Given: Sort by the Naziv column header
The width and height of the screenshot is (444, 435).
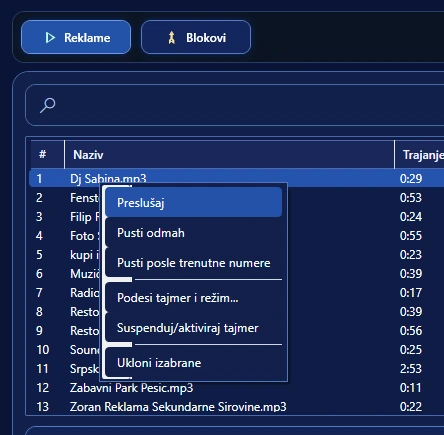Looking at the screenshot, I should (229, 155).
